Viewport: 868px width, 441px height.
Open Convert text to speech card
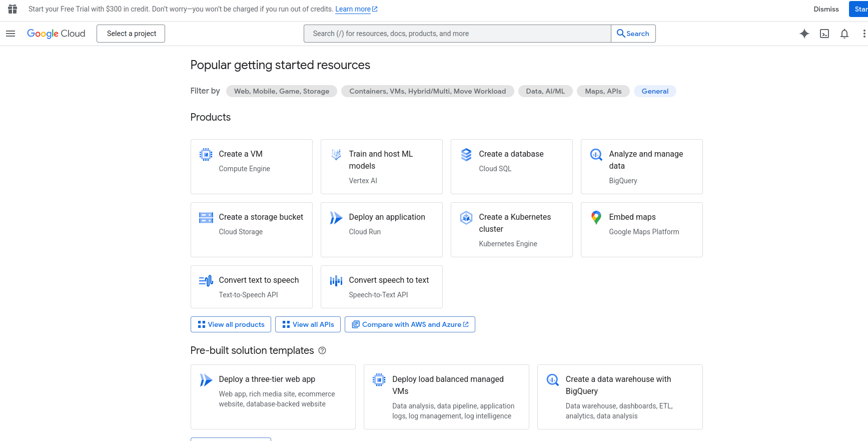(252, 287)
